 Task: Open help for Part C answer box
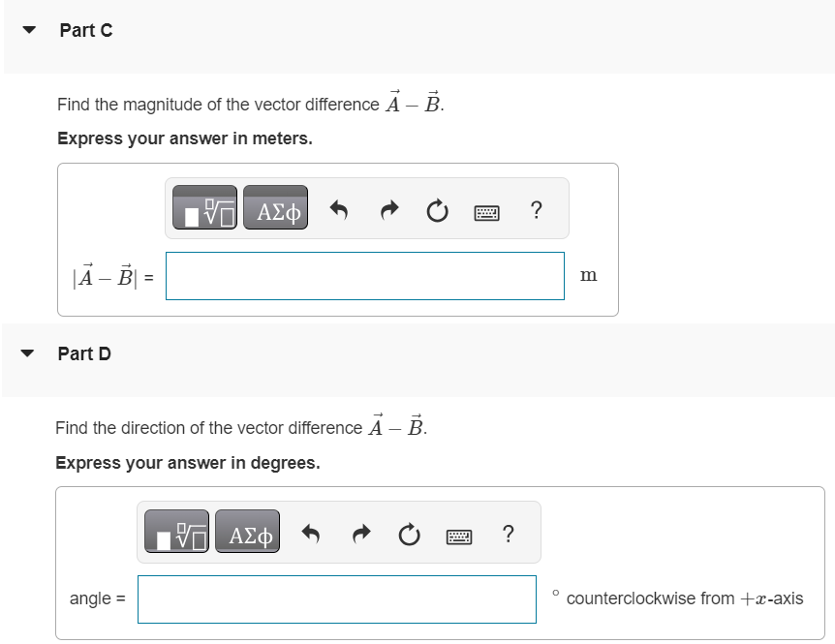[x=537, y=210]
